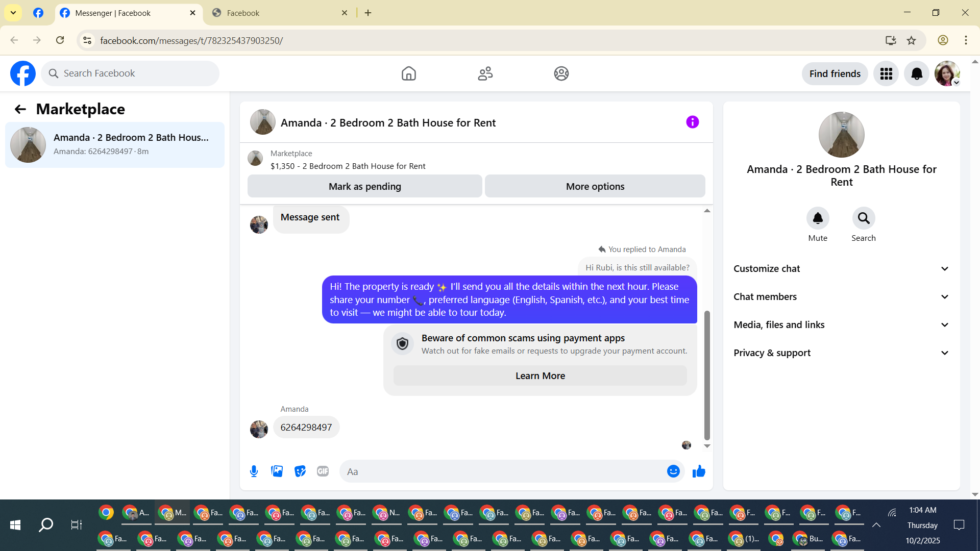Click Learn More on the scam warning
Image resolution: width=980 pixels, height=551 pixels.
coord(540,376)
